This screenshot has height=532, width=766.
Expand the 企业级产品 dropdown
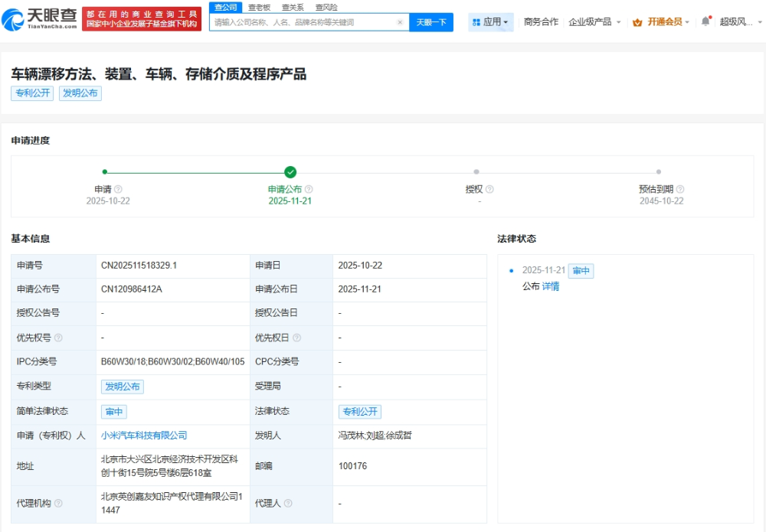594,22
